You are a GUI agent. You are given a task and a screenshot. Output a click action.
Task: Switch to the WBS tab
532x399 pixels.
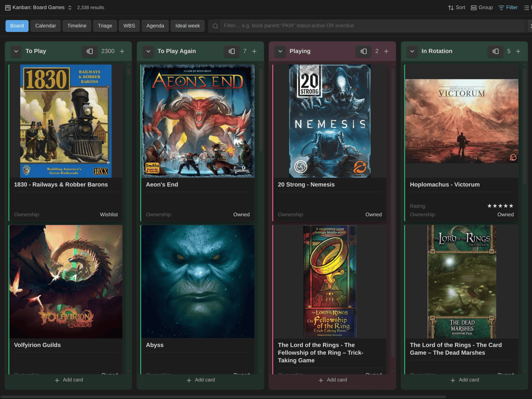coord(129,26)
